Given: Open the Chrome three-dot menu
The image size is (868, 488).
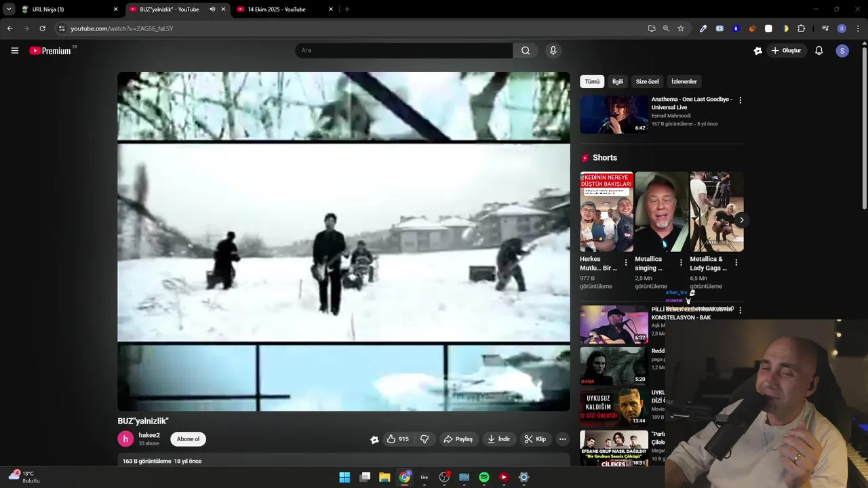Looking at the screenshot, I should pyautogui.click(x=859, y=28).
